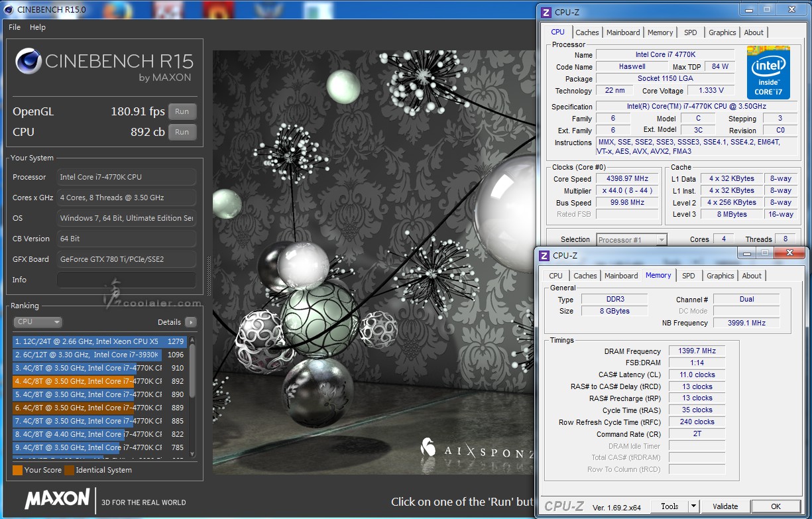Click the Tools button in CPU-Z
This screenshot has height=519, width=812.
pos(669,506)
